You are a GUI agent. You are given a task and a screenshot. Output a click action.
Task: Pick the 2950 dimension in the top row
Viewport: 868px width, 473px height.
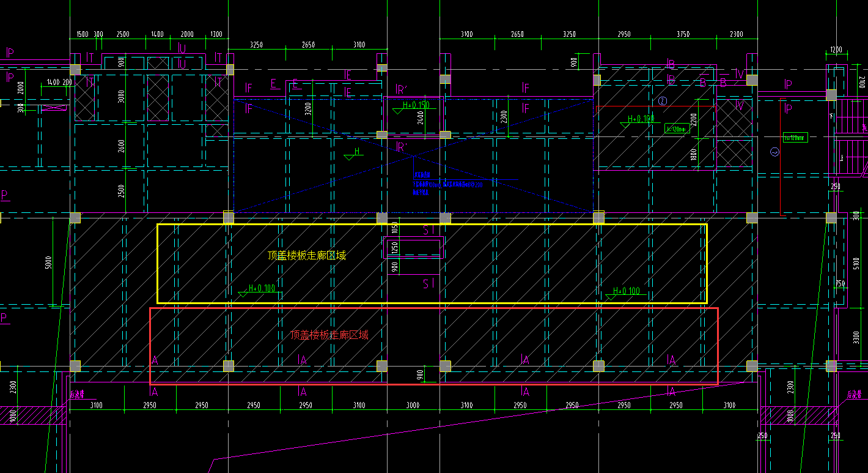623,35
